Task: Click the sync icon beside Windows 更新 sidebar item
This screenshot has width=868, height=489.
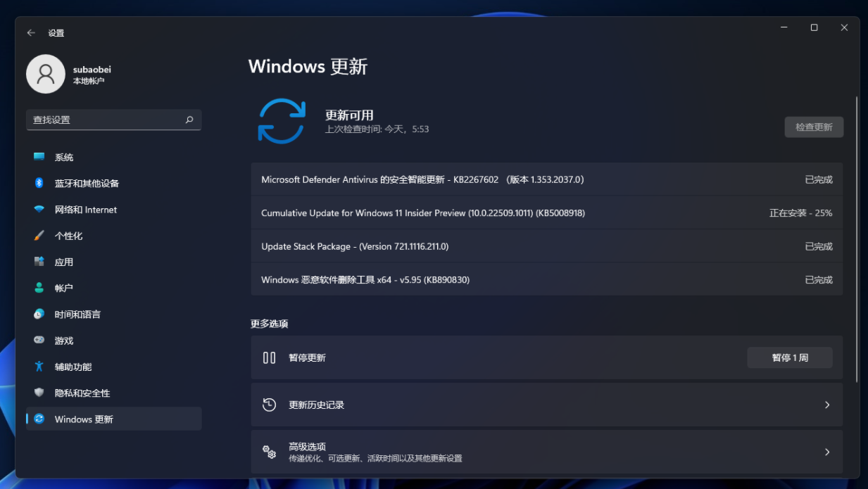Action: pyautogui.click(x=39, y=419)
